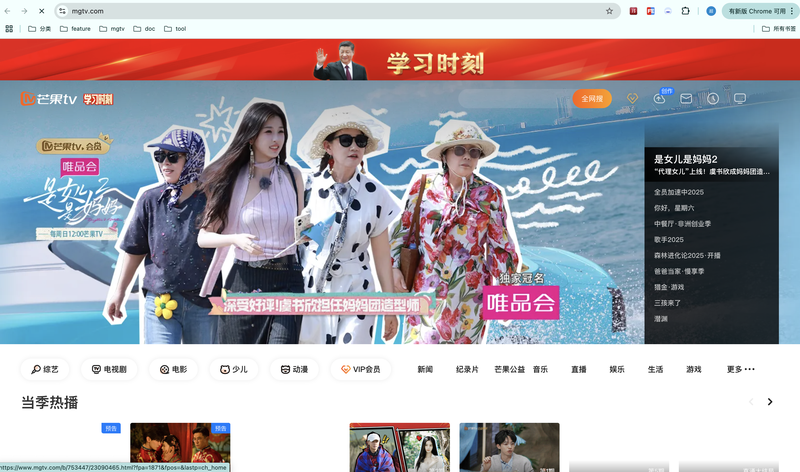Open the thumbnail of a man in beige

pos(509,447)
